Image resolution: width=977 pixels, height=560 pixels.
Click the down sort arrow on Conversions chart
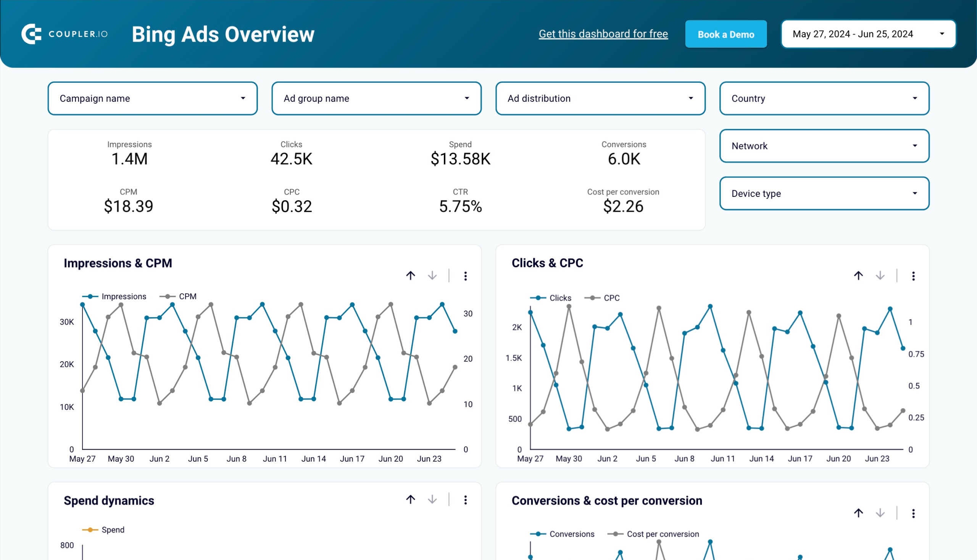point(880,513)
